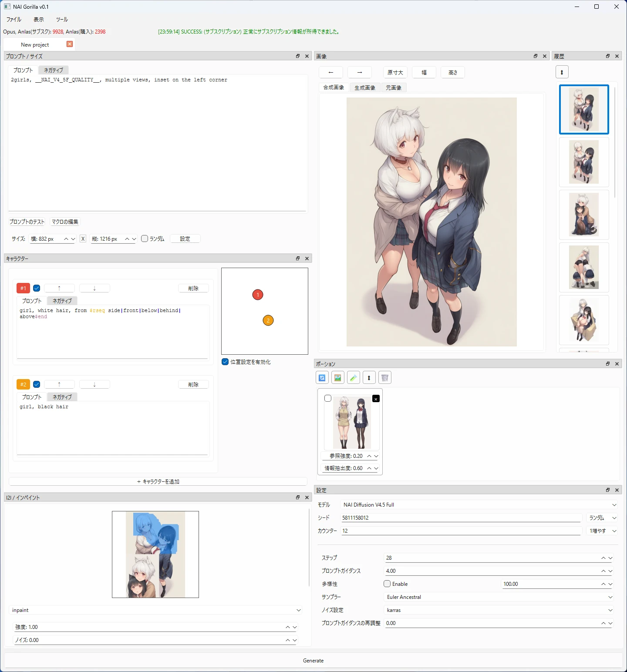Click red marker 1 on position grid
Screen dimensions: 627x672
click(x=258, y=295)
